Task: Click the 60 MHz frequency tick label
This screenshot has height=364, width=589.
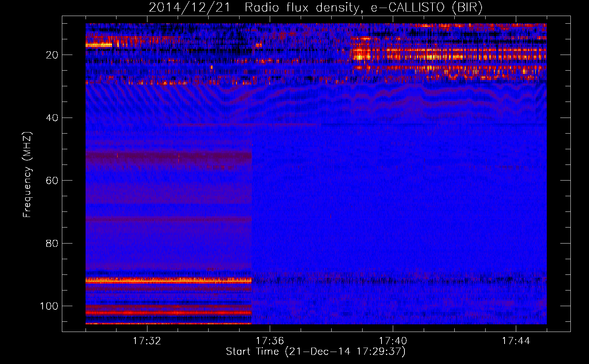Action: [x=52, y=181]
